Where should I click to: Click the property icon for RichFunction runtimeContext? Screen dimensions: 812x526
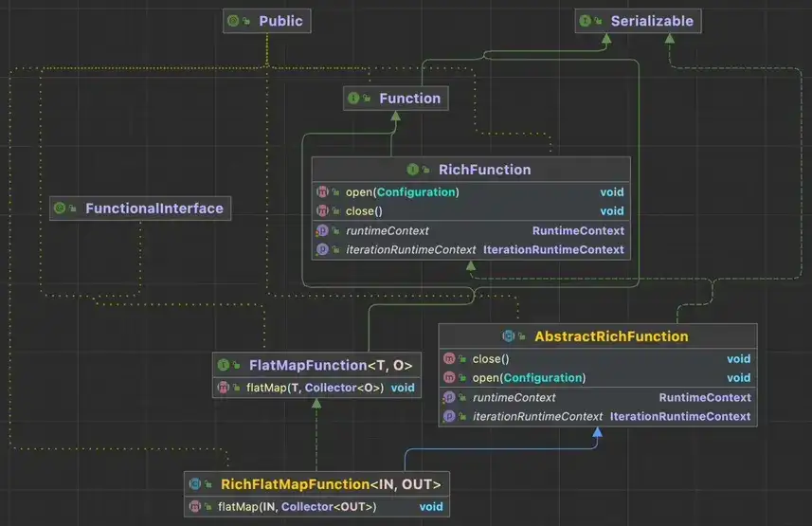322,230
